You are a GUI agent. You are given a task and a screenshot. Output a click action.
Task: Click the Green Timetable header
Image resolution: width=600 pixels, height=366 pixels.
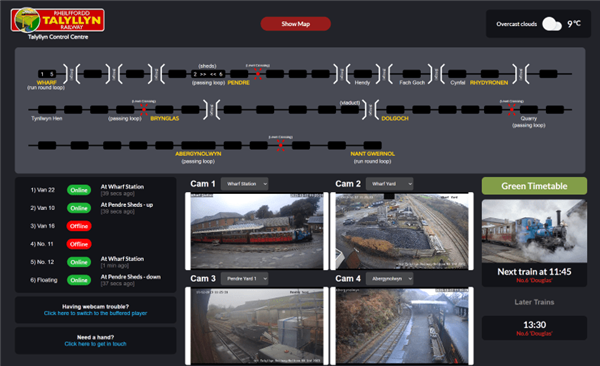pyautogui.click(x=534, y=186)
